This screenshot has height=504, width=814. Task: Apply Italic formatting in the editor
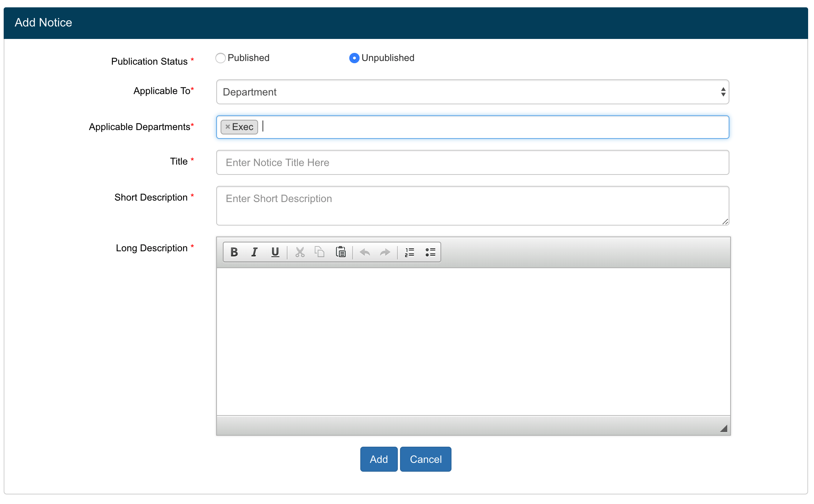(254, 252)
